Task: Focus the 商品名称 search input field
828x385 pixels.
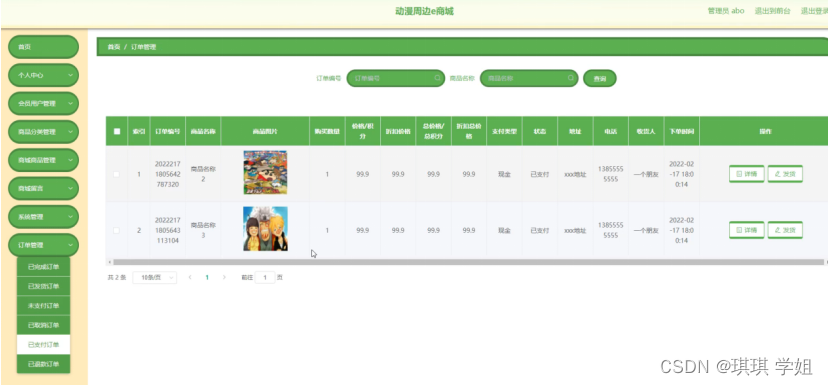Action: [x=529, y=78]
